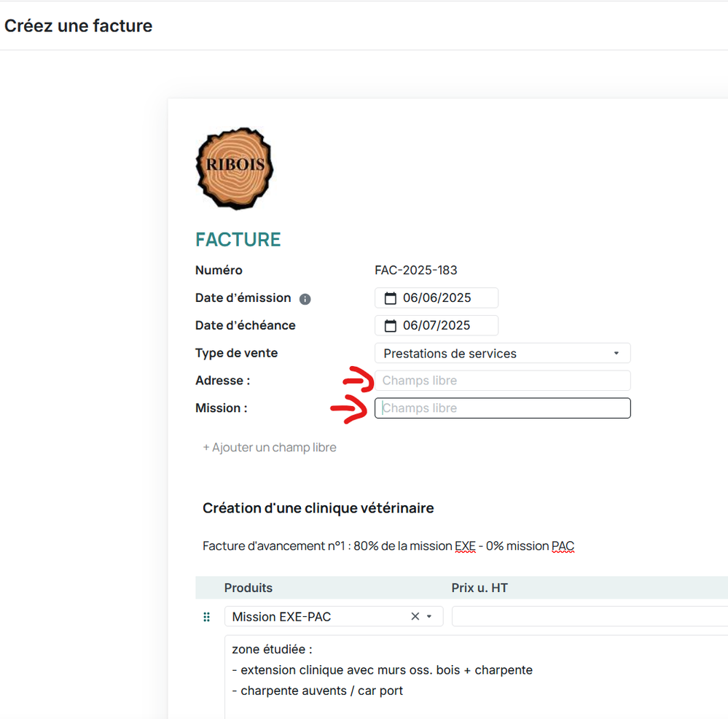The width and height of the screenshot is (728, 719).
Task: Open the calendar icon for Date d'émission
Action: (391, 298)
